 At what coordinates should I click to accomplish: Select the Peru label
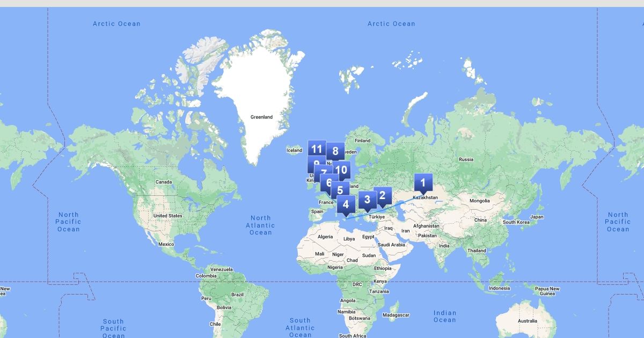click(206, 298)
